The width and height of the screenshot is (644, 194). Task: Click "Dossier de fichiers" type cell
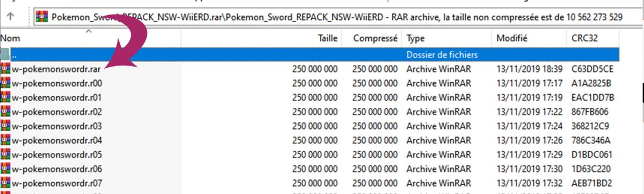(x=442, y=55)
